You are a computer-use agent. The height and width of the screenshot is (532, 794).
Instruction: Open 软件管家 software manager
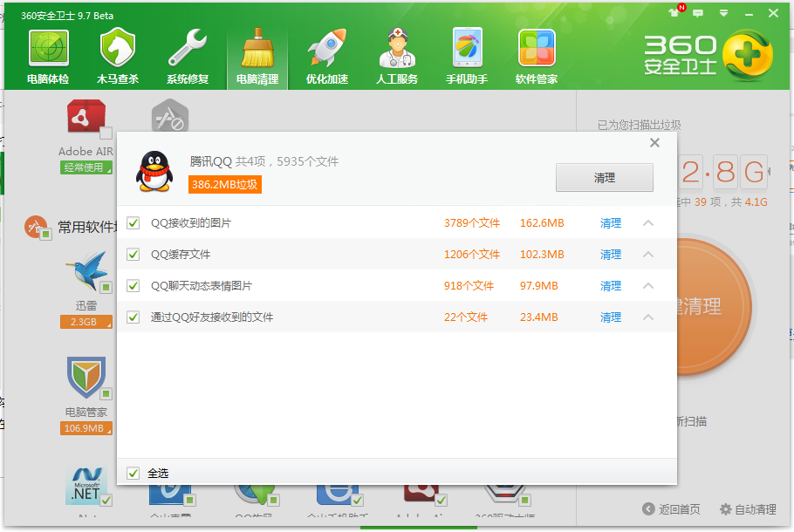[537, 57]
